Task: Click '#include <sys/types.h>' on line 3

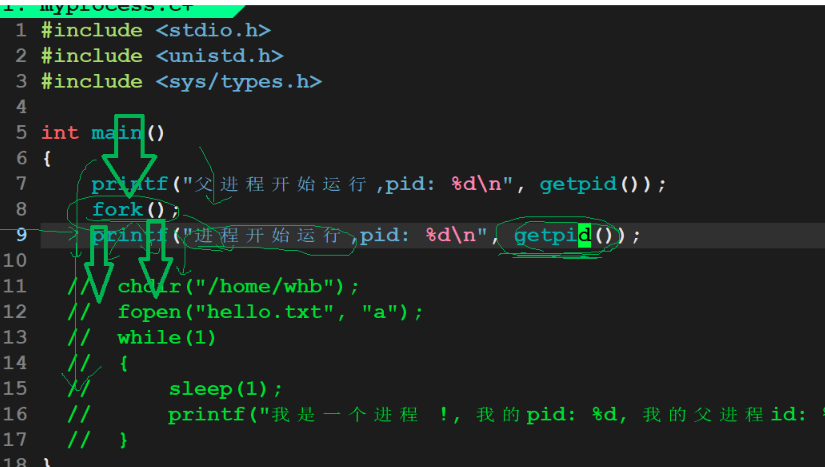Action: coord(182,82)
